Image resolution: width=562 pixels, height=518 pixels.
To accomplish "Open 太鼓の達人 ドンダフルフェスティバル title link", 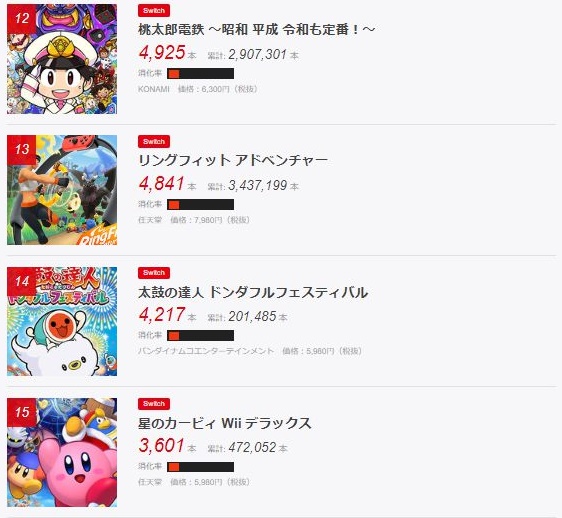I will pyautogui.click(x=253, y=292).
